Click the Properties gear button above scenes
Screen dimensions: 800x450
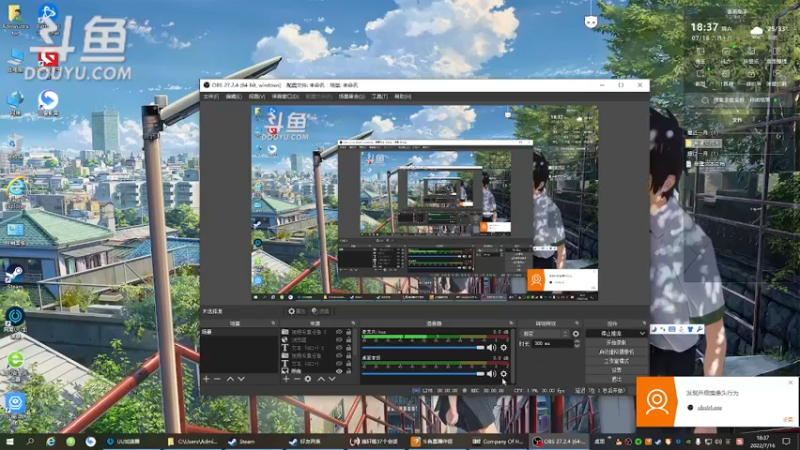[x=296, y=311]
